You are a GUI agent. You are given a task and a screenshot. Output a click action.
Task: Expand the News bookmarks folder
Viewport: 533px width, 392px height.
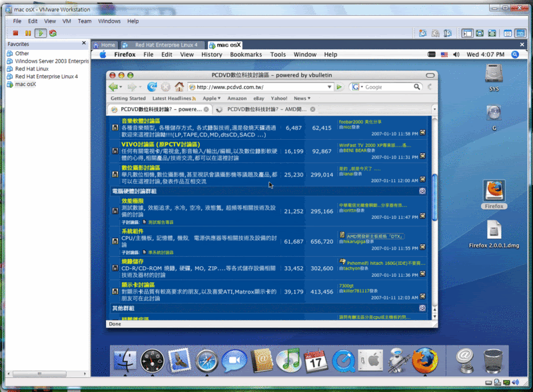[x=302, y=98]
